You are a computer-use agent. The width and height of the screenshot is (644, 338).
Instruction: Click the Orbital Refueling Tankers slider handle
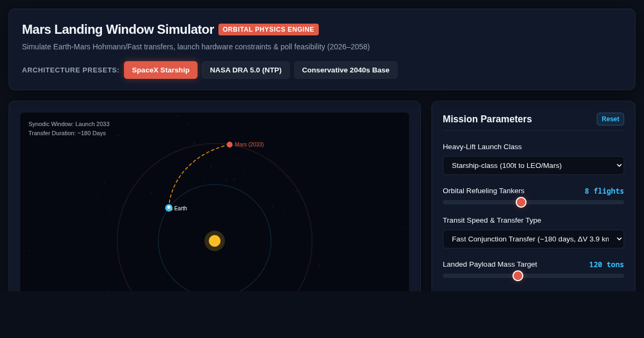click(521, 202)
